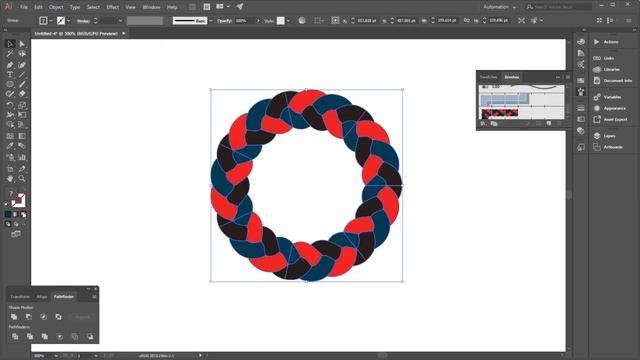
Task: Select the Shaper/Pencil tool
Action: pyautogui.click(x=10, y=94)
